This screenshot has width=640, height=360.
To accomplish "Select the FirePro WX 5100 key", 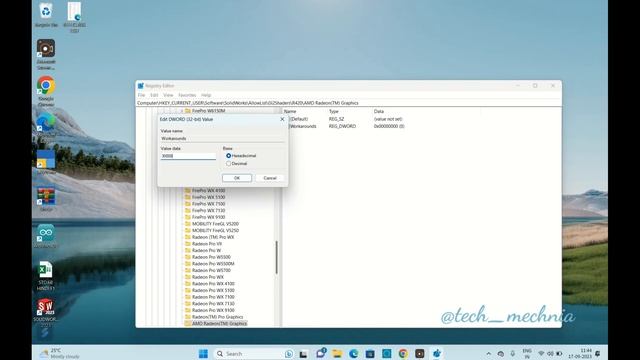I will point(209,197).
